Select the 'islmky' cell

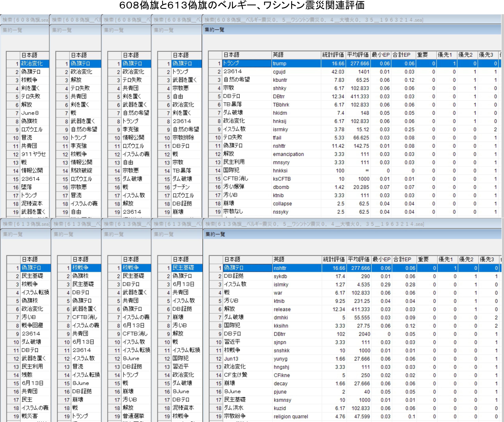pos(297,285)
